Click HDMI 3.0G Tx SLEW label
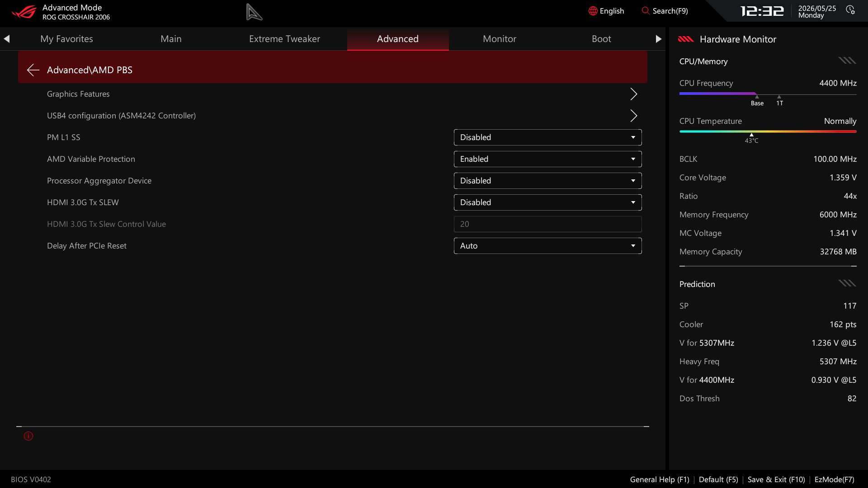This screenshot has height=488, width=868. [83, 202]
